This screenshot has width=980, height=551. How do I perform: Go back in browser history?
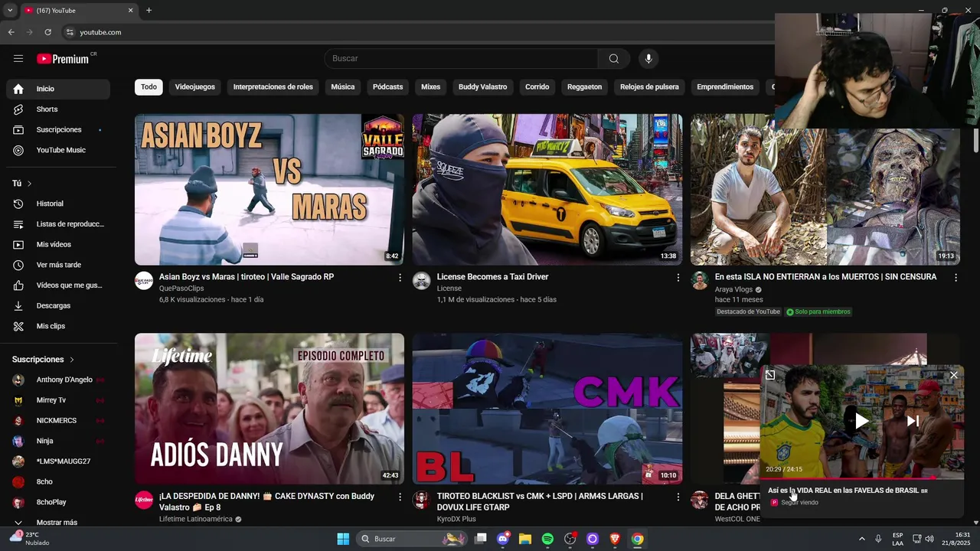coord(11,32)
